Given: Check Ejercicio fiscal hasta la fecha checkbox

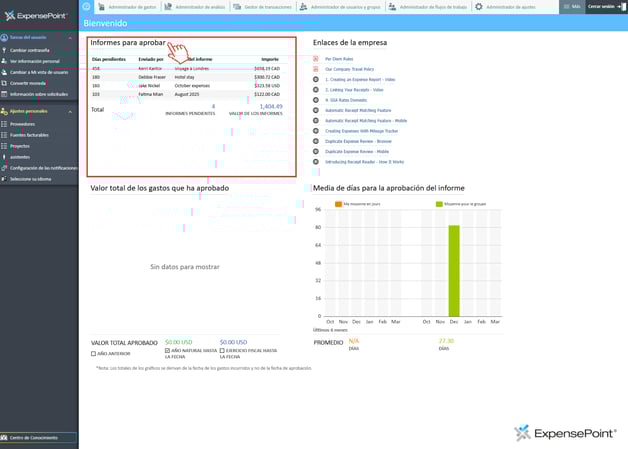Looking at the screenshot, I should (x=222, y=350).
